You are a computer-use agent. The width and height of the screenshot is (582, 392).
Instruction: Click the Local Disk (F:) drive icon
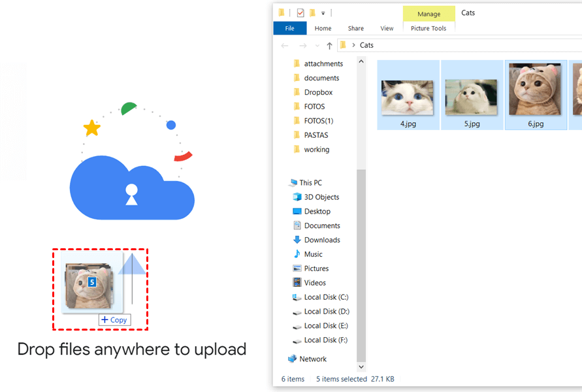pyautogui.click(x=297, y=341)
